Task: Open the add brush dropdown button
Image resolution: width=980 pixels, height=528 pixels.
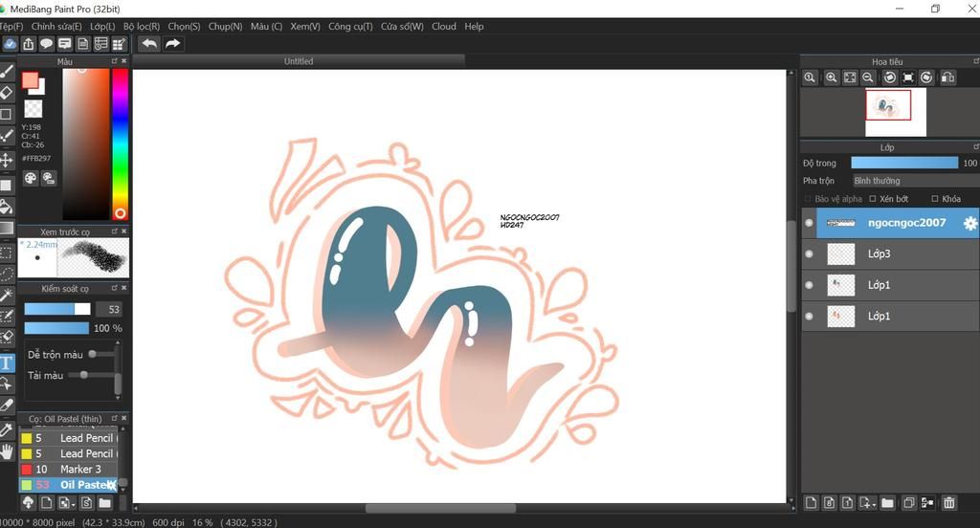Action: [66, 502]
